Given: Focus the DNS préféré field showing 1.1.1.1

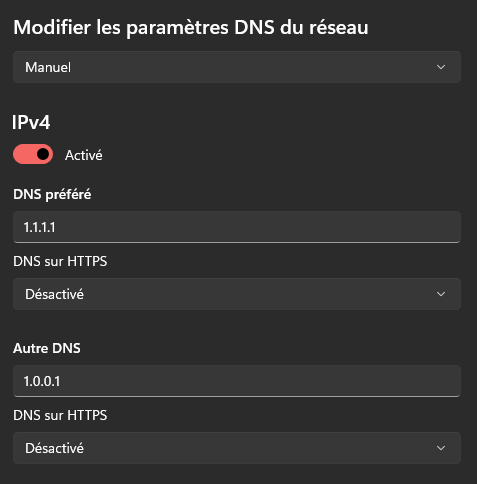Looking at the screenshot, I should [237, 227].
